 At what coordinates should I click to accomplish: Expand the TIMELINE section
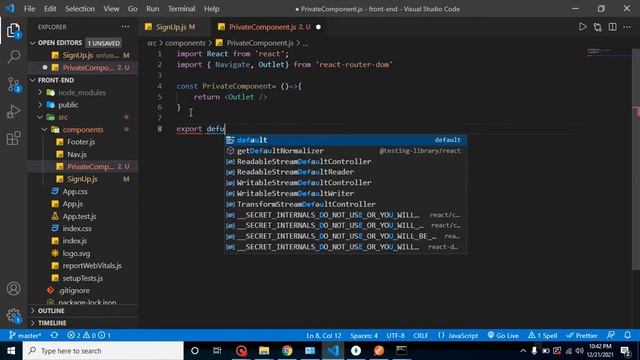click(33, 323)
